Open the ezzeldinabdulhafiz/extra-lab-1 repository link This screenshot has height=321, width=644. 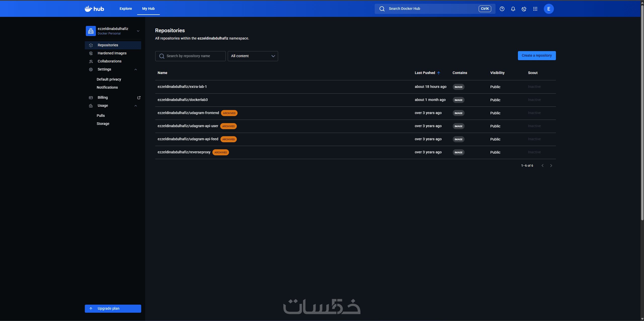[182, 87]
